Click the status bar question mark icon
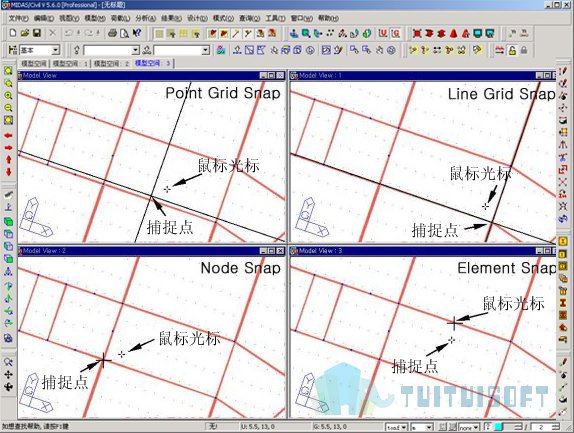 [x=488, y=427]
